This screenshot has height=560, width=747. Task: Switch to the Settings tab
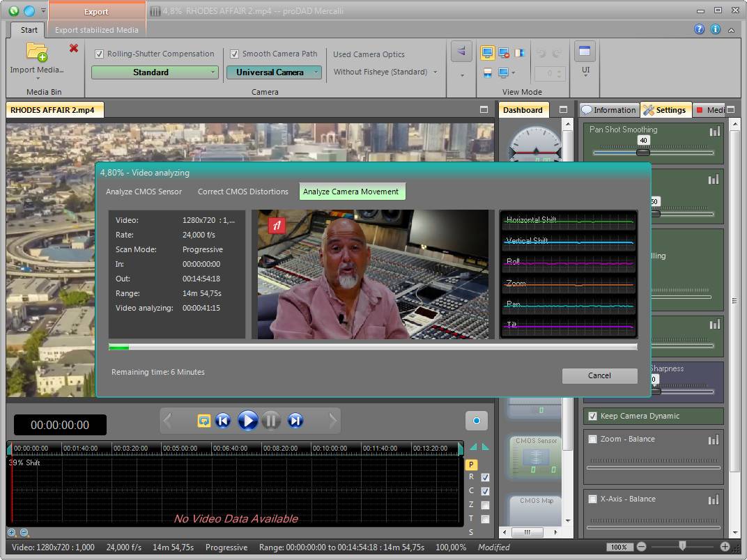(x=665, y=110)
